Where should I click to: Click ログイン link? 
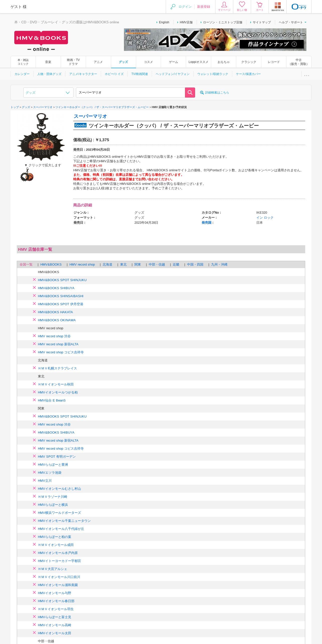click(185, 7)
